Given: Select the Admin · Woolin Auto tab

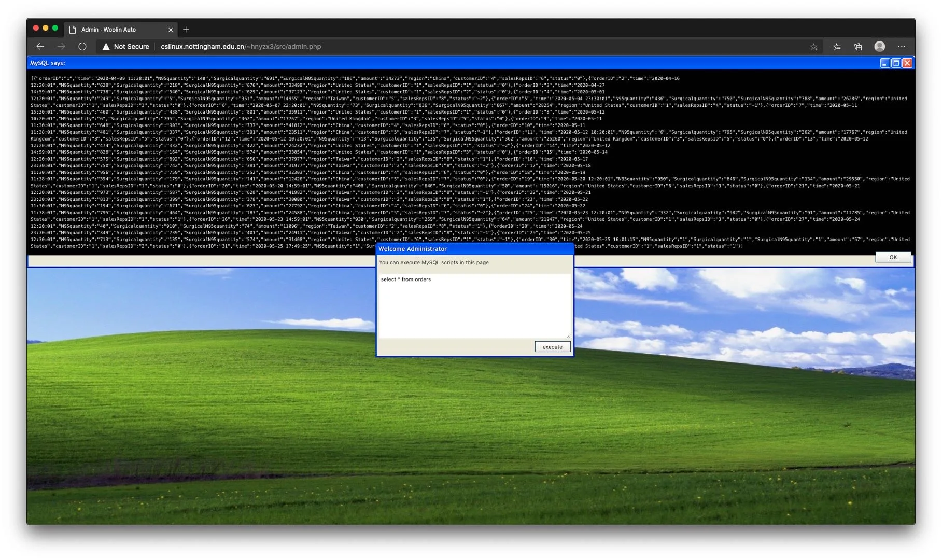Looking at the screenshot, I should pyautogui.click(x=121, y=30).
